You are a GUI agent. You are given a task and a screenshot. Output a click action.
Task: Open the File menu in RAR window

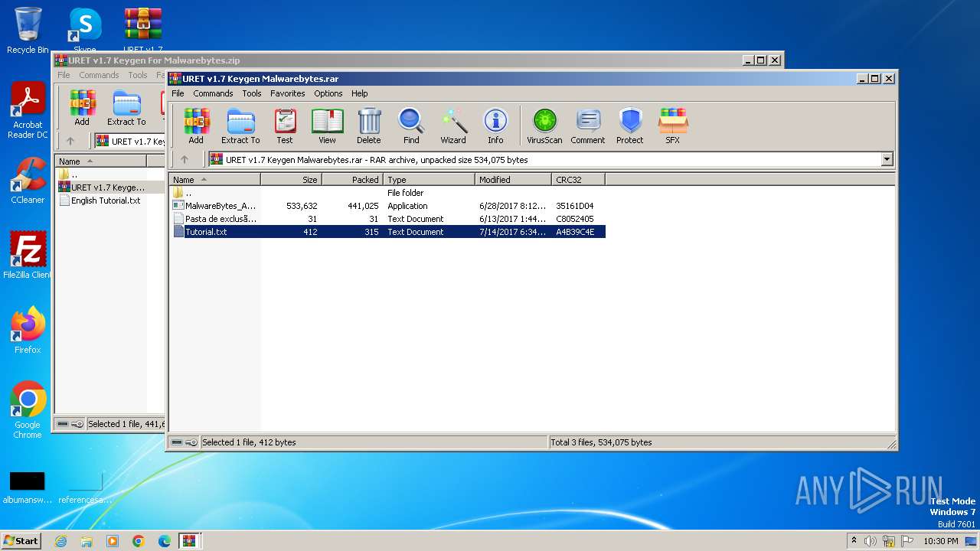[178, 93]
